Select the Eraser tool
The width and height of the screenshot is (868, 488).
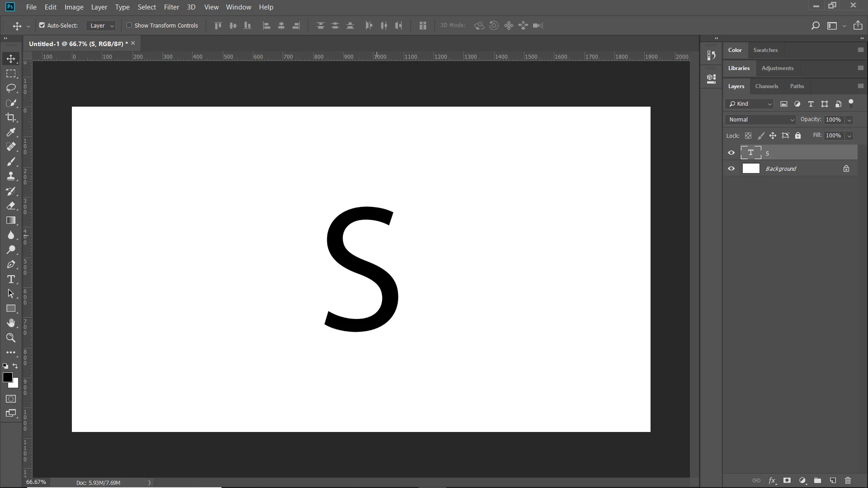click(x=11, y=206)
